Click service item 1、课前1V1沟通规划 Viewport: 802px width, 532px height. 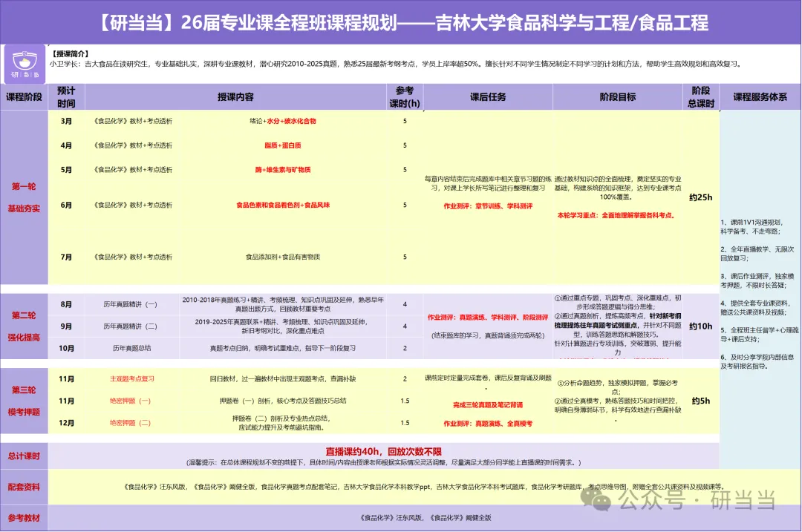coord(752,226)
